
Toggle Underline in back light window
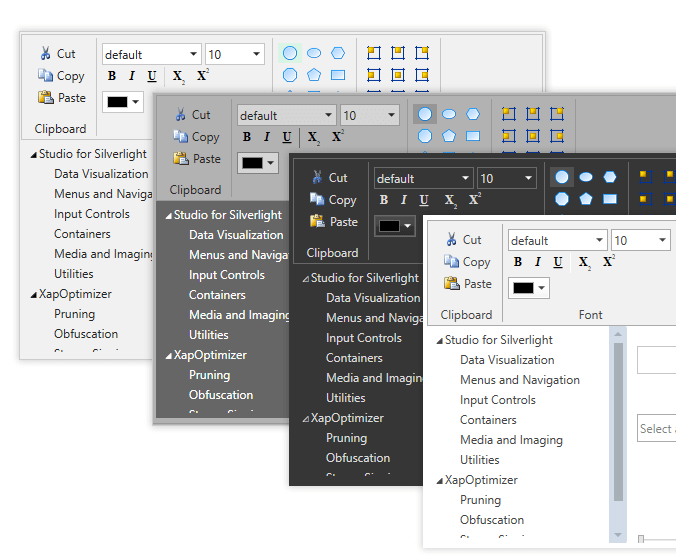click(152, 76)
